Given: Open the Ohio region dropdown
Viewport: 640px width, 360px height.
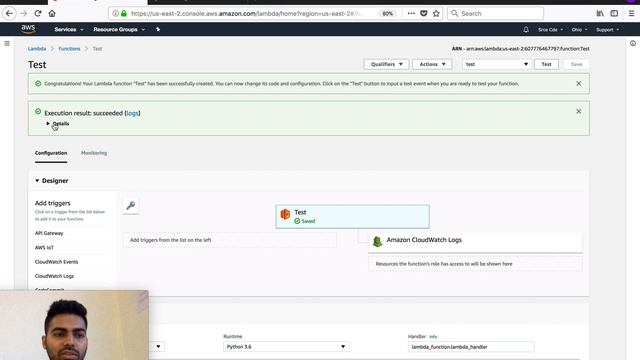Looking at the screenshot, I should [x=579, y=29].
